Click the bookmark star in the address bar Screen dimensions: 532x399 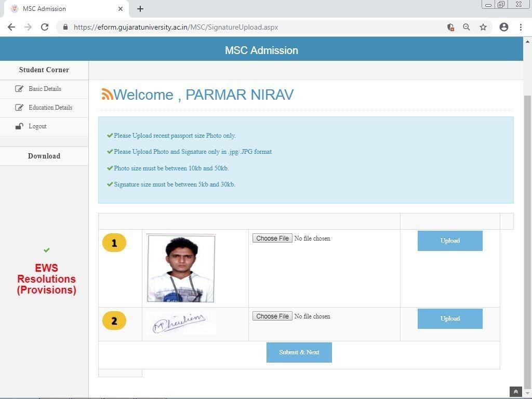(x=483, y=26)
